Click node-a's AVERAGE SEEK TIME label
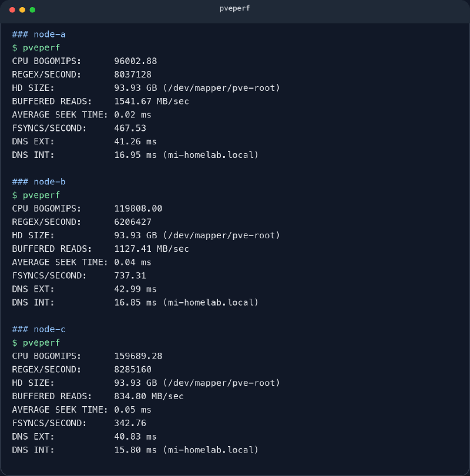470x476 pixels. click(60, 115)
